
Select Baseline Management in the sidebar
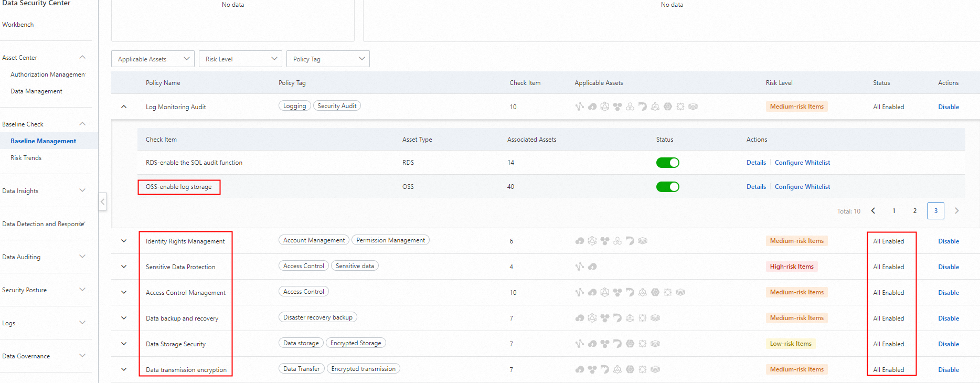tap(43, 141)
